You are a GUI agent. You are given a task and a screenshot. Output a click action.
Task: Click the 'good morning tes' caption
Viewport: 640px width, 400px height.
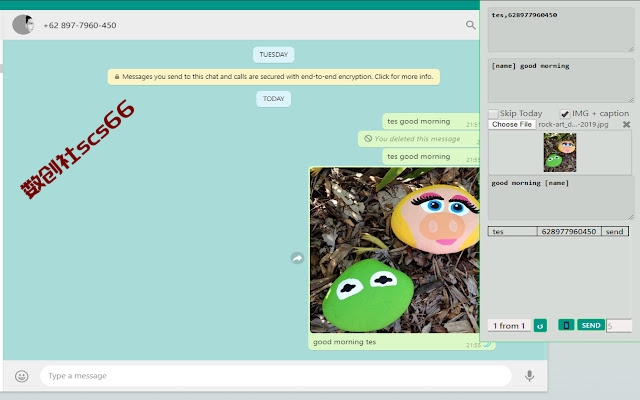click(344, 342)
